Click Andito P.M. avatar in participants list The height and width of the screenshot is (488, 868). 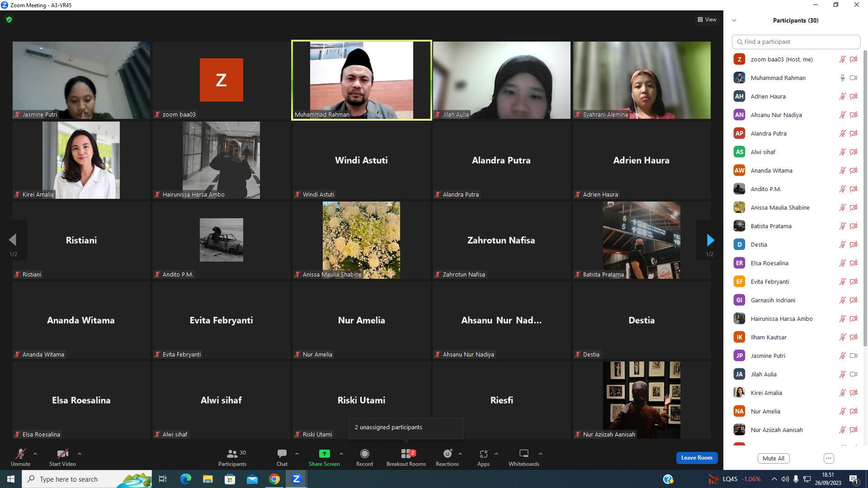(739, 189)
